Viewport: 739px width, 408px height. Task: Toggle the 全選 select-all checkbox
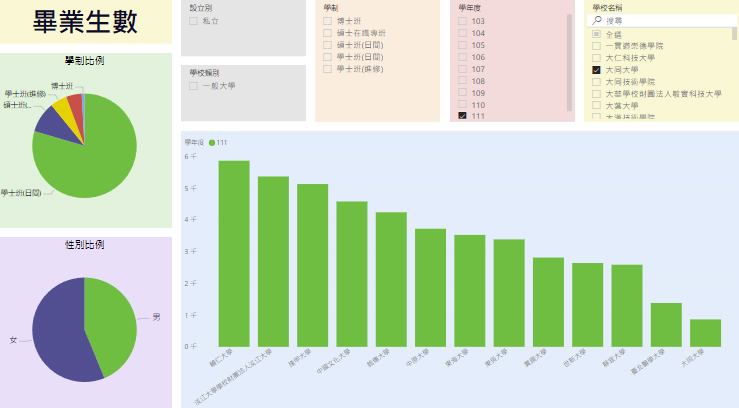tap(596, 34)
